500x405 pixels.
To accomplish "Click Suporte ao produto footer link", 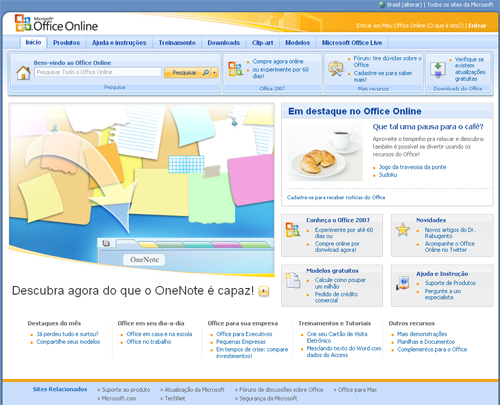I will tap(126, 390).
